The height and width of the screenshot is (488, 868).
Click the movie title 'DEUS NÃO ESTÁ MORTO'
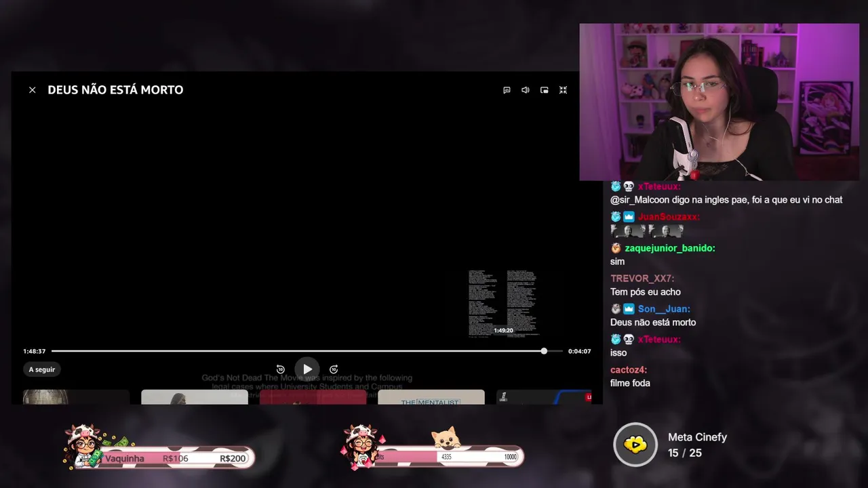(115, 90)
